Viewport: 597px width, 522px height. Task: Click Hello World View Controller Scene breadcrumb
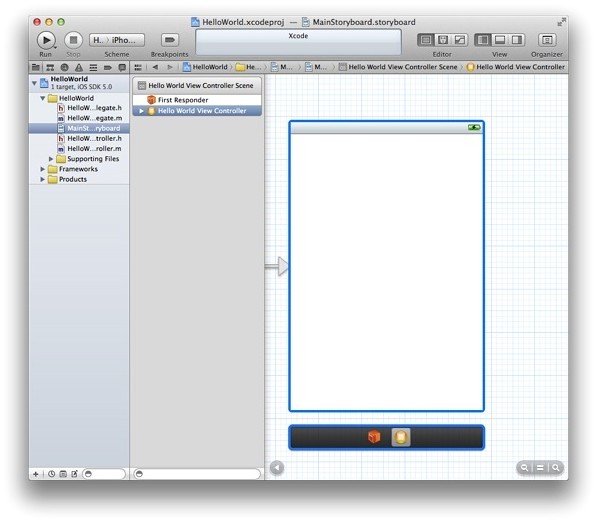click(x=398, y=67)
